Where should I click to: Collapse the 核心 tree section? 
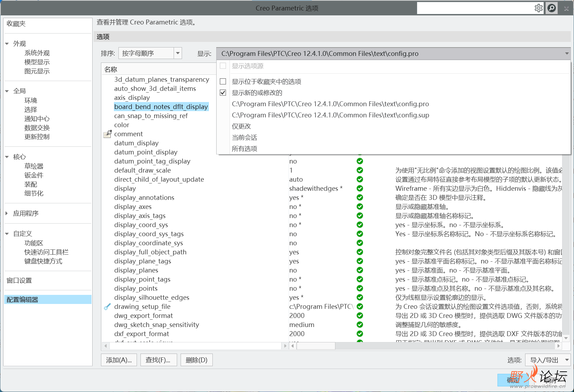[7, 157]
